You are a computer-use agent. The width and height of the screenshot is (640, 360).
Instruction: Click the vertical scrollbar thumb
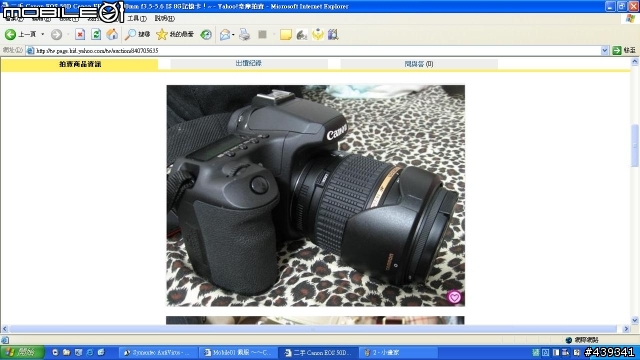click(635, 145)
